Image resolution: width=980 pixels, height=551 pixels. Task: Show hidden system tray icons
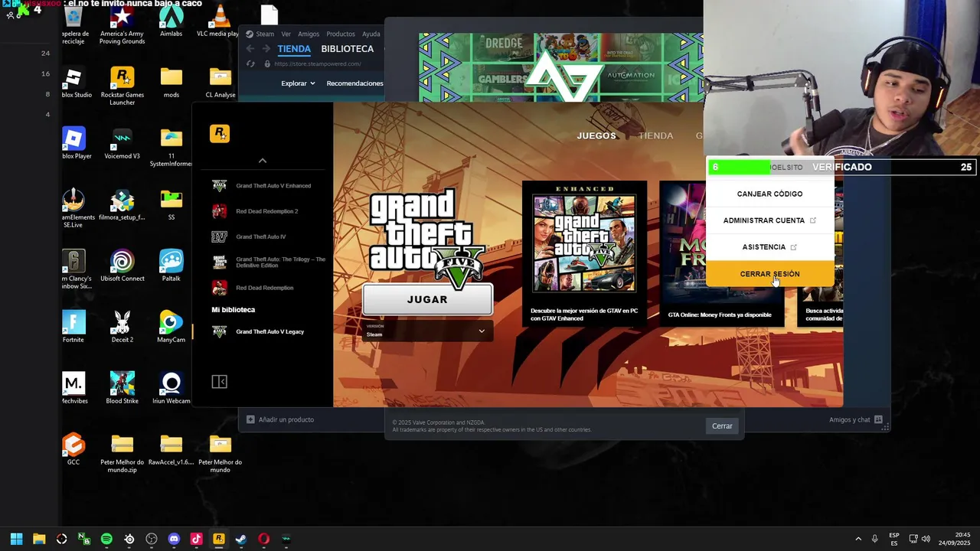(858, 539)
